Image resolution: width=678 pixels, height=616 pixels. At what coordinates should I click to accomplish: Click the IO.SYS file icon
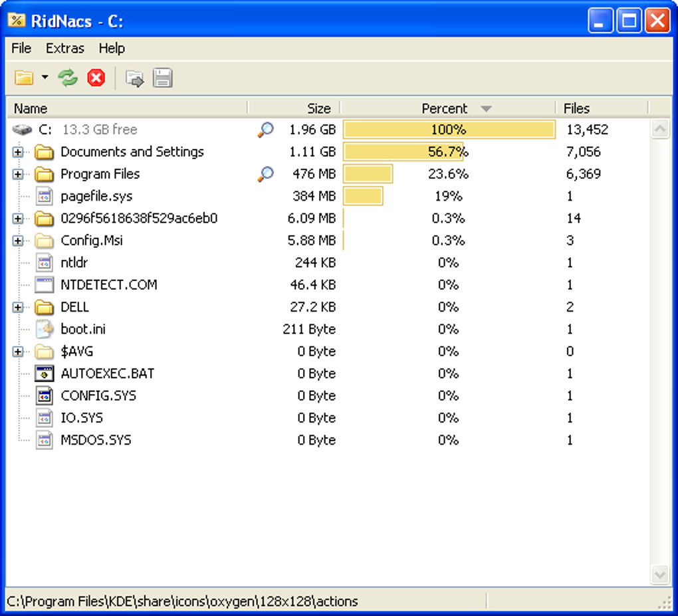(44, 418)
